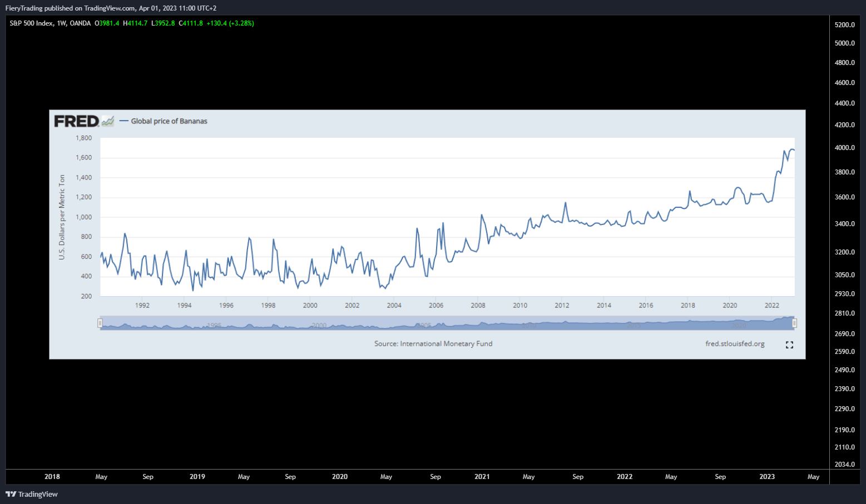Click 'Source: International Monetary Fund' text
This screenshot has width=866, height=504.
(433, 344)
